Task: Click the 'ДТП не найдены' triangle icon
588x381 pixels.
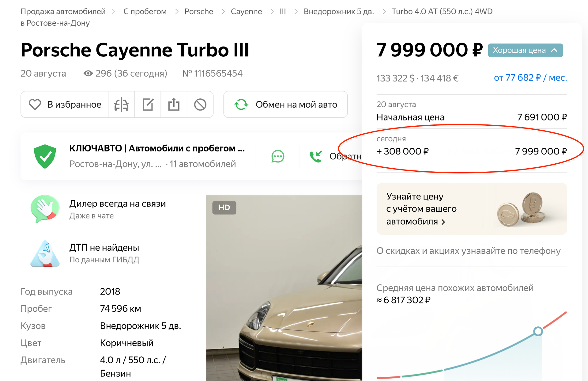Action: [45, 253]
